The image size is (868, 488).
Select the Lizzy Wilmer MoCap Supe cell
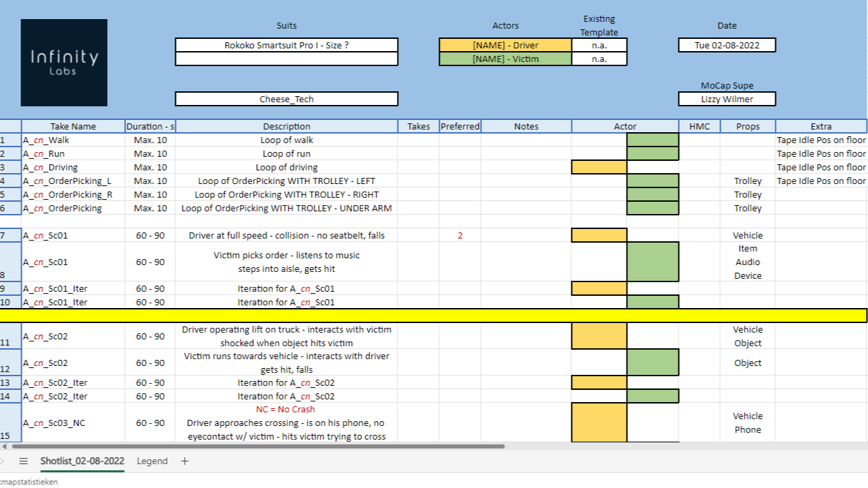tap(727, 99)
